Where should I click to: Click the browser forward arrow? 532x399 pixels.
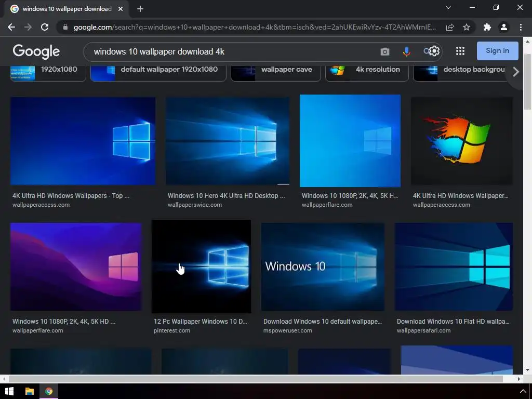tap(28, 27)
